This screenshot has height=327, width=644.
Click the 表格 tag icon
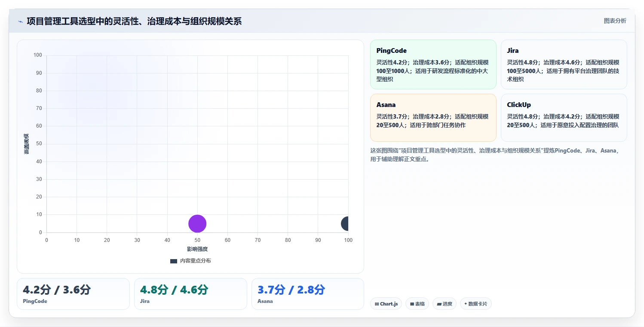tap(412, 304)
